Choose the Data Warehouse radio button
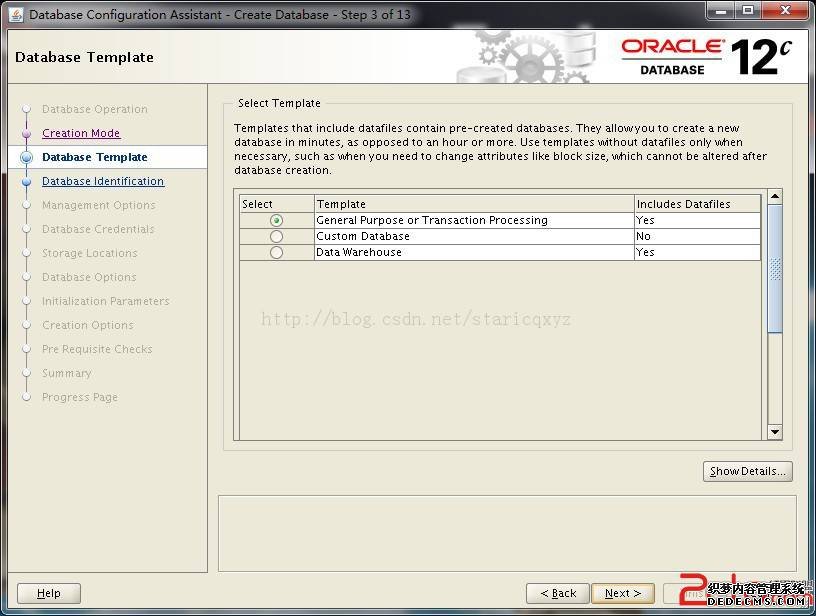 (x=276, y=252)
